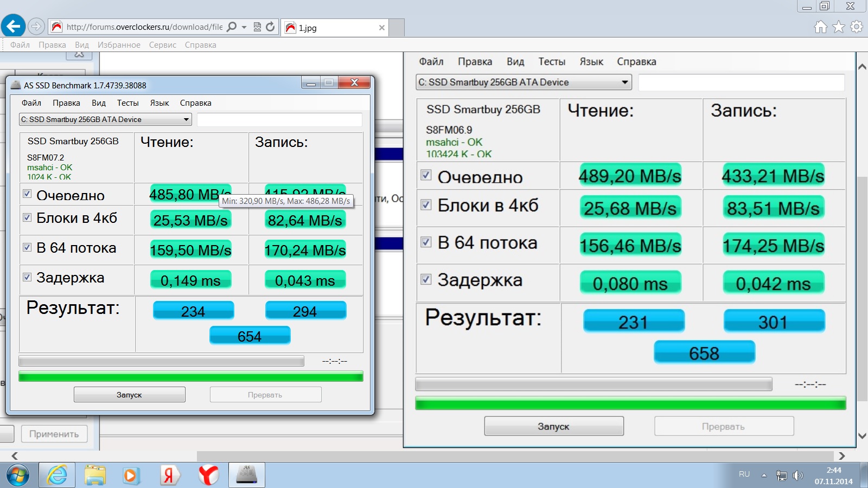Switch to AS SSD Benchmark taskbar icon
The width and height of the screenshot is (868, 488).
247,476
